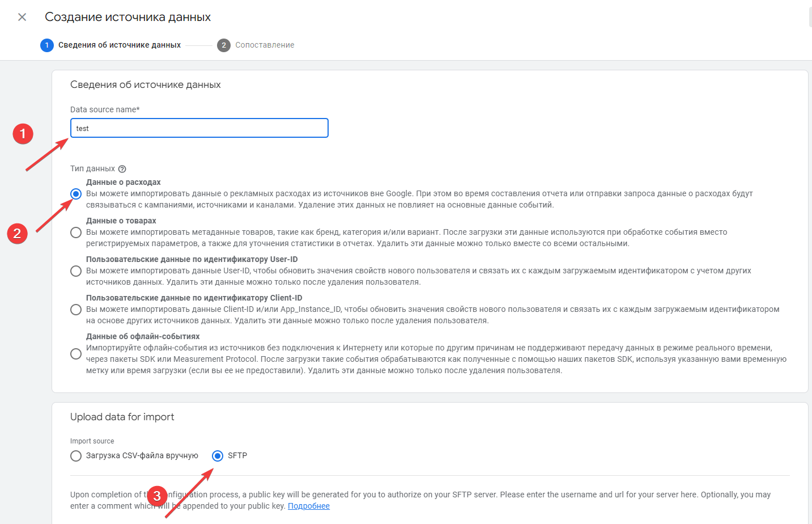Open the Сведения об источнике данных step
The image size is (812, 524).
coord(120,45)
